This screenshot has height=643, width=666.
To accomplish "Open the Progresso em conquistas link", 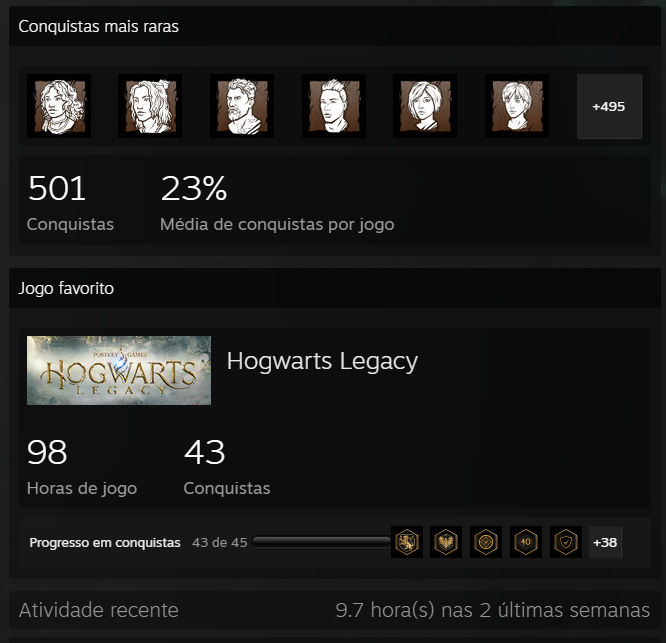I will coord(105,542).
